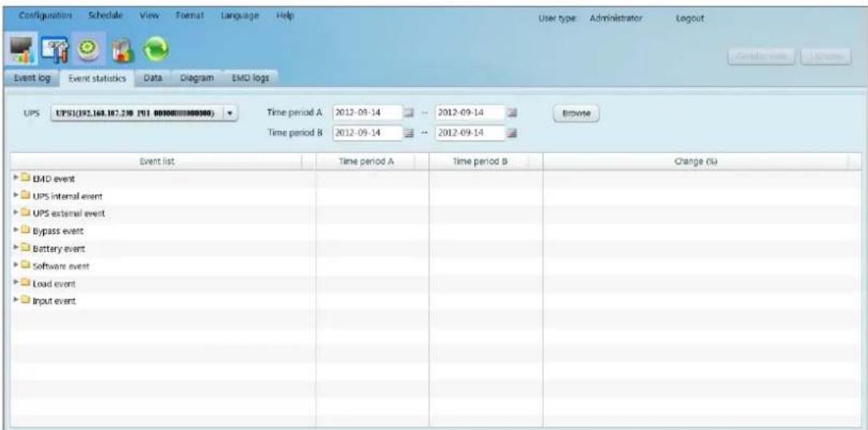Select the "Input event" row label
Image resolution: width=868 pixels, height=430 pixels.
[54, 302]
